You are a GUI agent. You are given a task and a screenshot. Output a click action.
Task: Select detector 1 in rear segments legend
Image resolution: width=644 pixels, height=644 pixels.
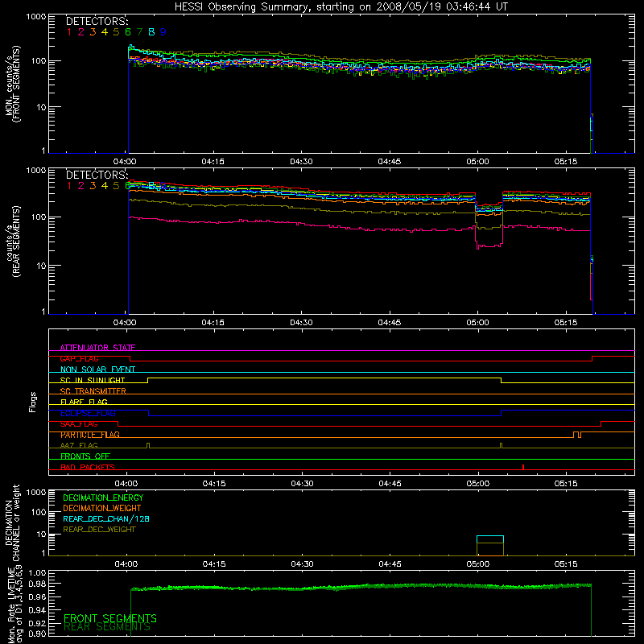pyautogui.click(x=69, y=186)
